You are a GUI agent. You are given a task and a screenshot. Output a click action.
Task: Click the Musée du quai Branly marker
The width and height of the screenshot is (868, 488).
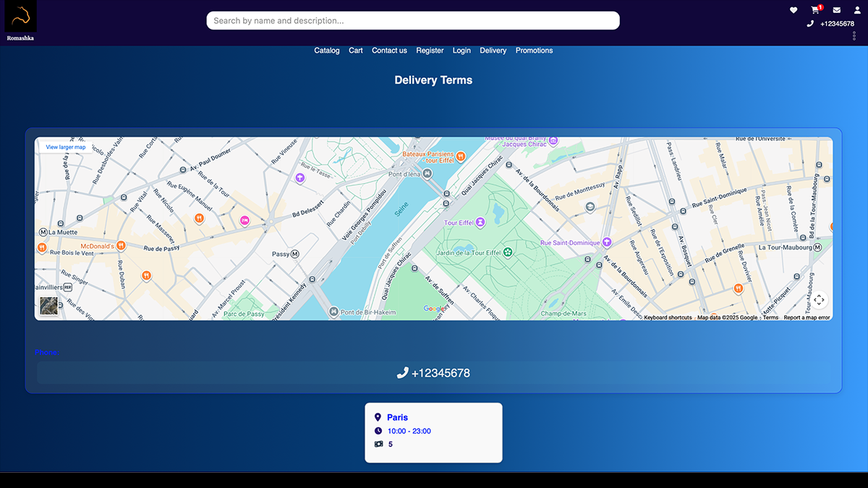point(553,142)
